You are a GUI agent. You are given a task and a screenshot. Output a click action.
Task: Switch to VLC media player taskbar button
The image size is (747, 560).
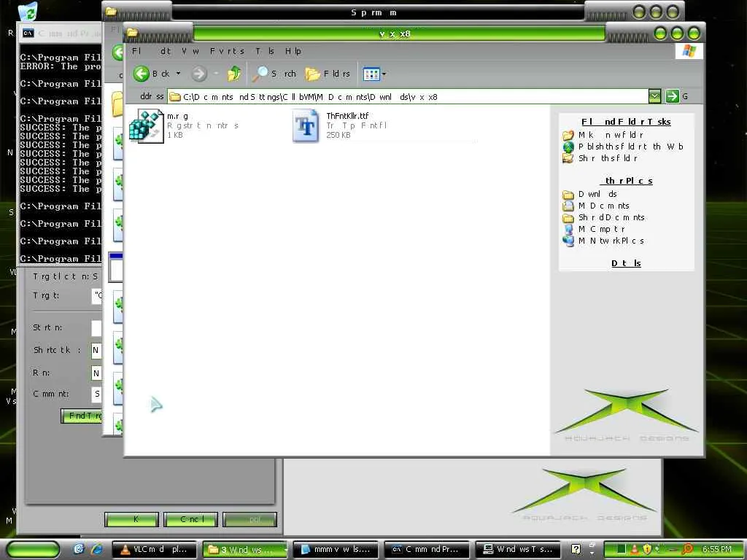[x=155, y=550]
